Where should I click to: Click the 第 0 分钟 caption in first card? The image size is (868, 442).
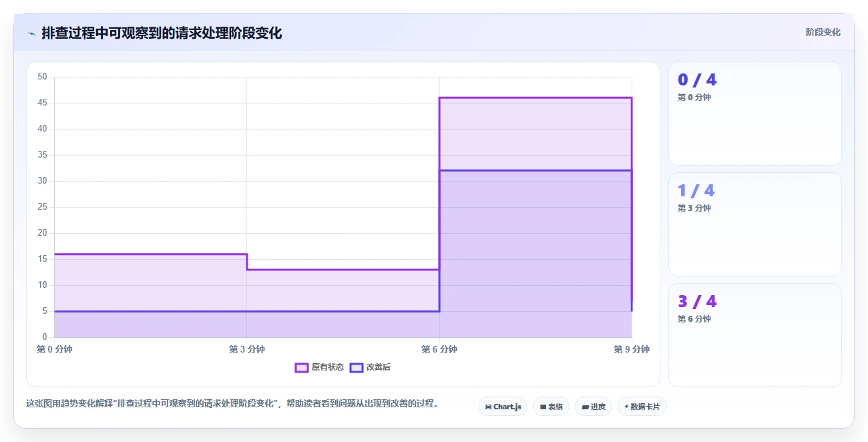694,97
